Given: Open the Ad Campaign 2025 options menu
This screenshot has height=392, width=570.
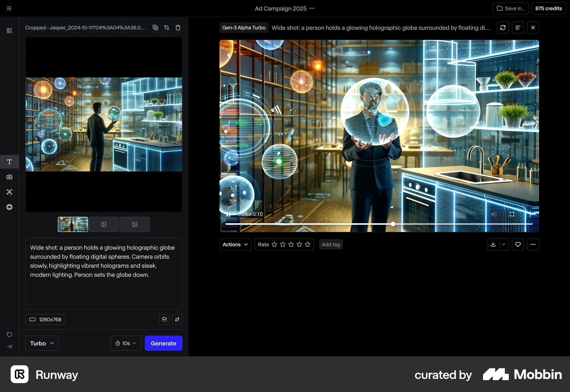Looking at the screenshot, I should pyautogui.click(x=312, y=9).
